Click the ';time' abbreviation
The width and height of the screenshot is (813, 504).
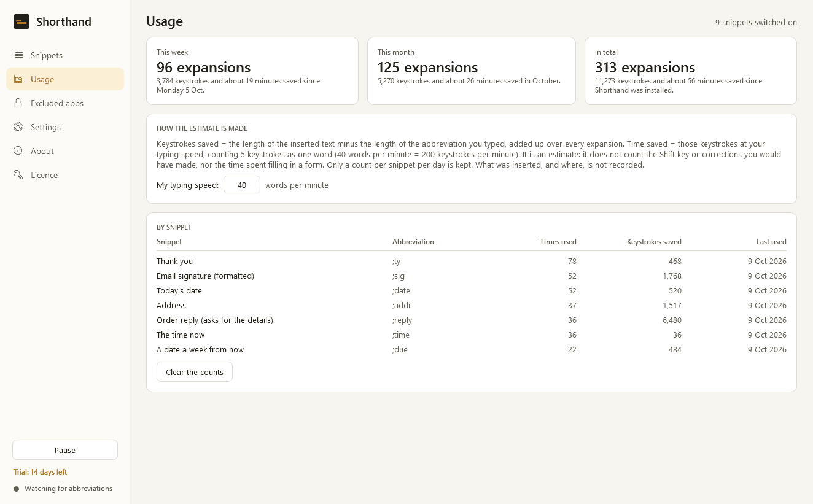point(401,335)
